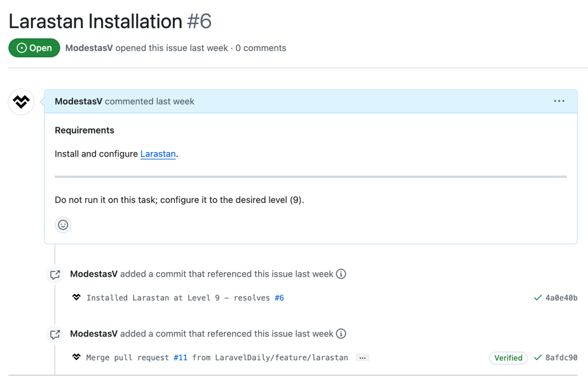The image size is (588, 383).
Task: Add a reaction with the smiley icon
Action: coord(63,225)
